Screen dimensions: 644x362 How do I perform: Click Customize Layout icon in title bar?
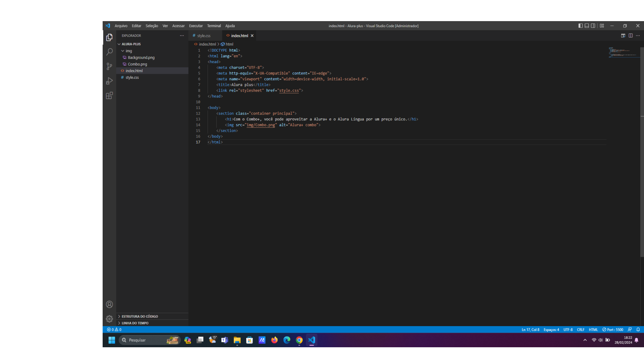click(x=602, y=26)
